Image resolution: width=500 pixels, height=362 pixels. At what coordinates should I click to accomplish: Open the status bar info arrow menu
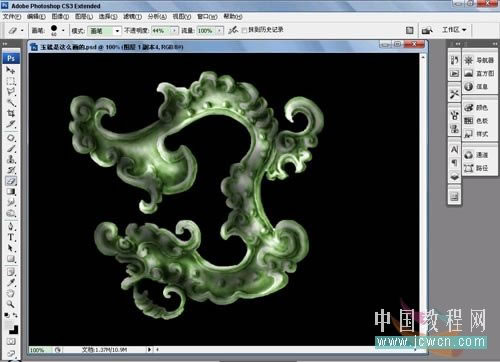point(149,349)
